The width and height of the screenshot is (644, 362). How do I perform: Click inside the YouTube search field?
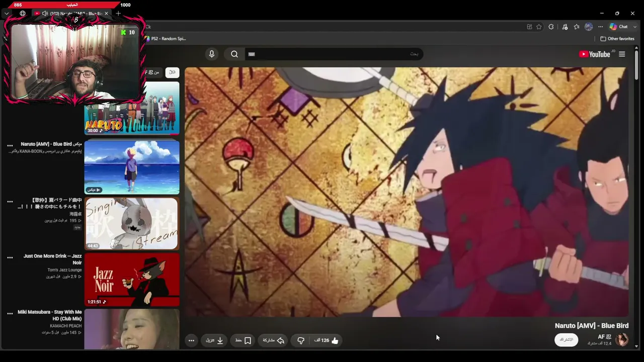[x=334, y=54]
